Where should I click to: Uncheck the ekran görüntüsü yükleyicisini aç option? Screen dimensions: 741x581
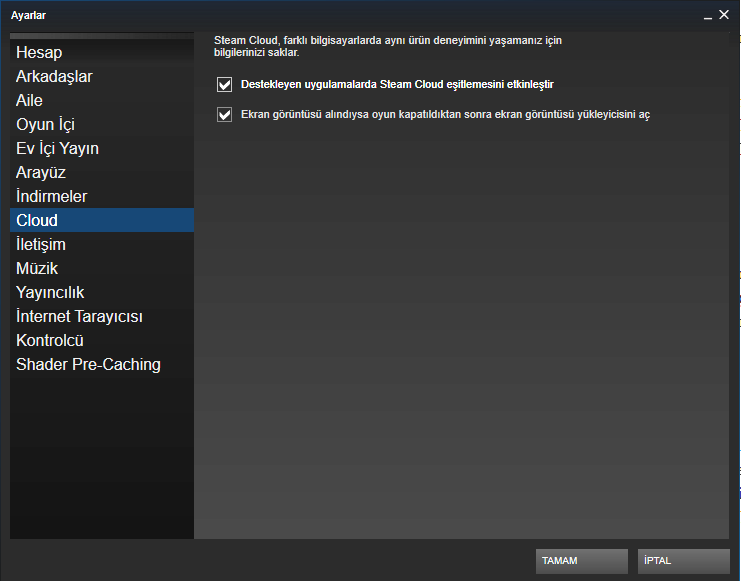(224, 114)
